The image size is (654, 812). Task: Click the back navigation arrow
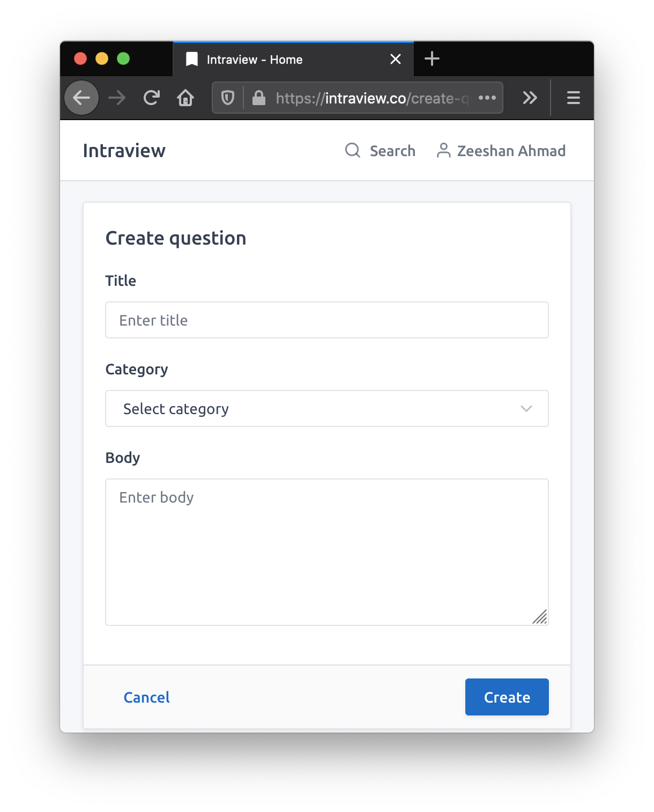(81, 98)
